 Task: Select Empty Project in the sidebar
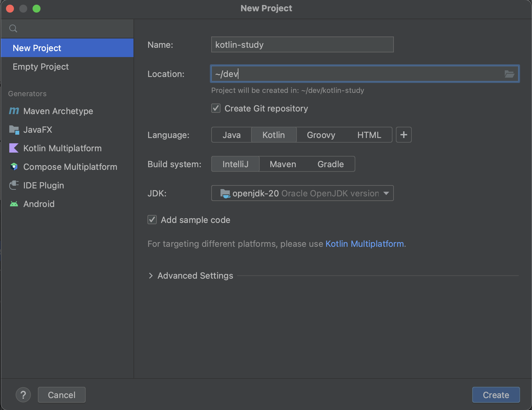tap(41, 67)
